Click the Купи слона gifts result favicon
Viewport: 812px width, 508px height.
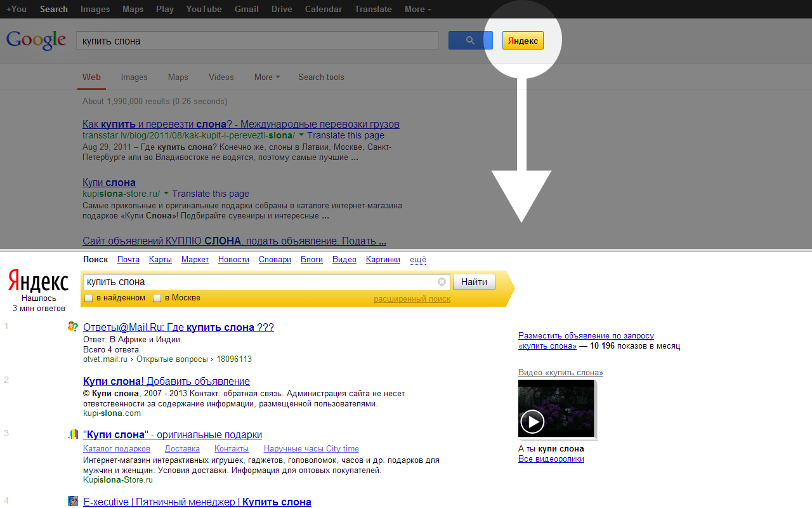click(73, 434)
